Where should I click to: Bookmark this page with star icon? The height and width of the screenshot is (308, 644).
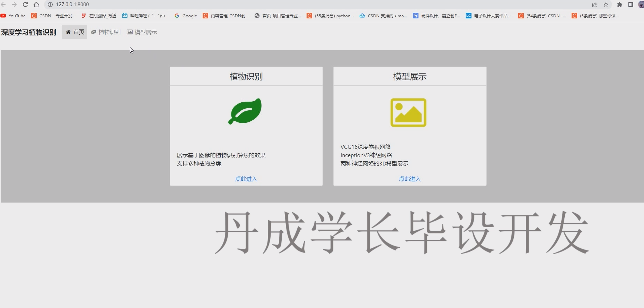click(x=606, y=5)
